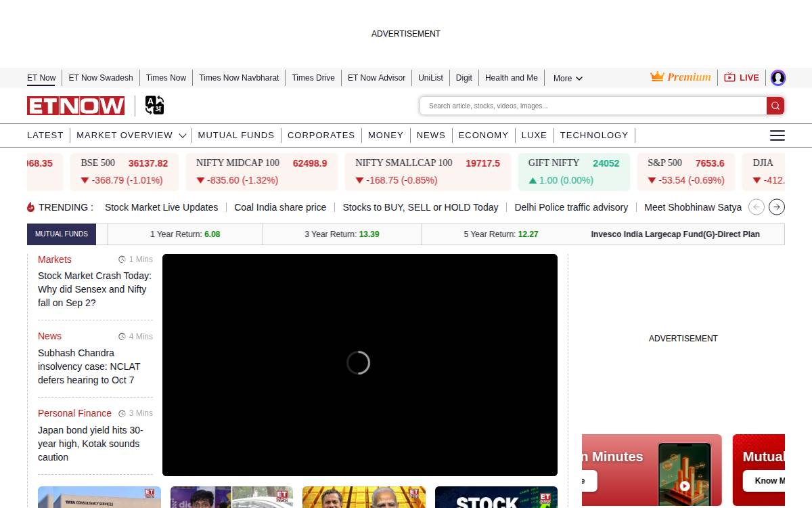Open the Technology section
812x508 pixels.
pos(594,135)
